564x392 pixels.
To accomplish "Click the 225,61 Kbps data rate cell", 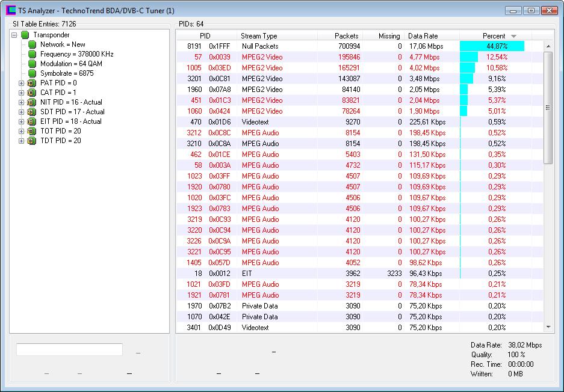I will 427,122.
